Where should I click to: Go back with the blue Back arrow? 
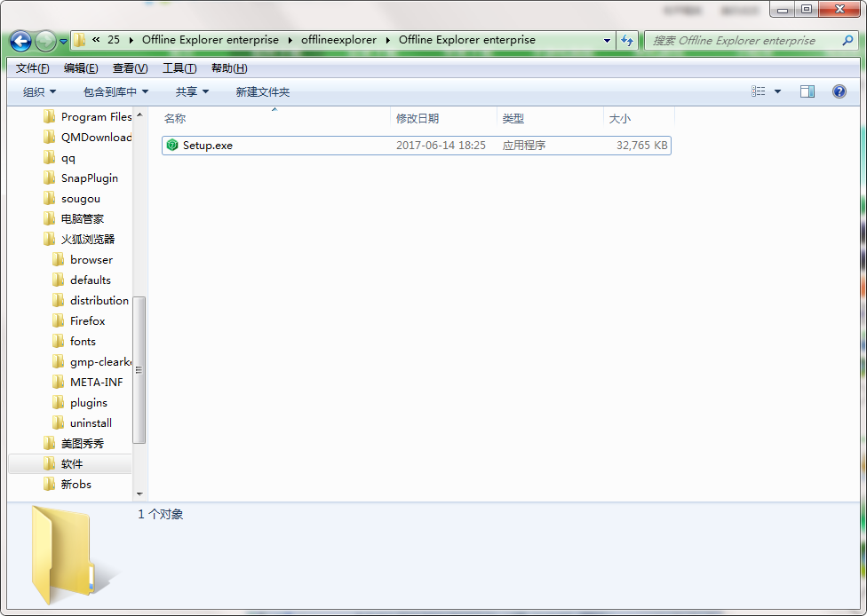21,41
